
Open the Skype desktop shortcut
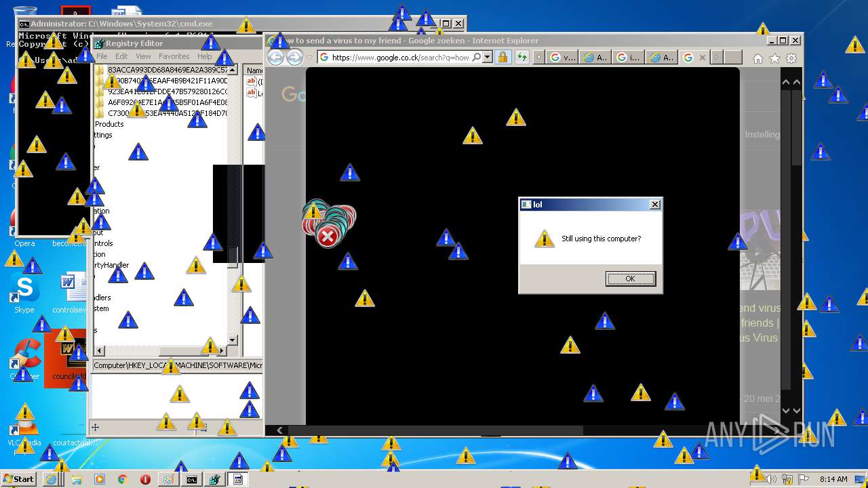[24, 293]
